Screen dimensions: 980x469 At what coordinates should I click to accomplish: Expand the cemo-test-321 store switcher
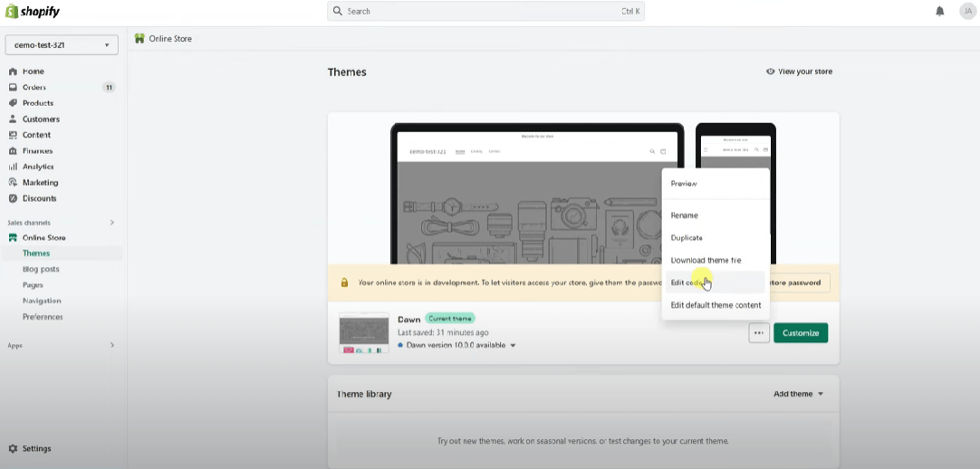(62, 44)
